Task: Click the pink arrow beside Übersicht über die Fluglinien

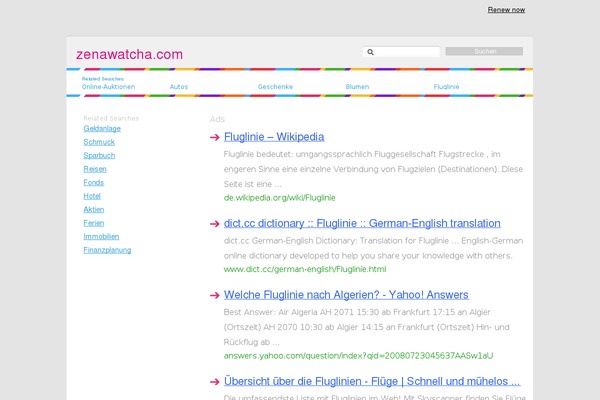Action: tap(215, 382)
